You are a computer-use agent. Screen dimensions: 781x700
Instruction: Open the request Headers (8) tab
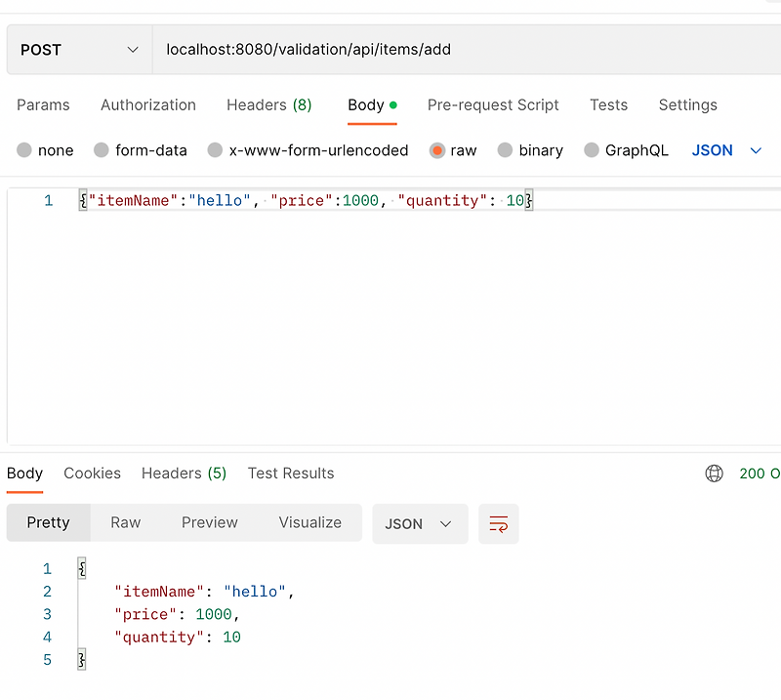point(269,105)
